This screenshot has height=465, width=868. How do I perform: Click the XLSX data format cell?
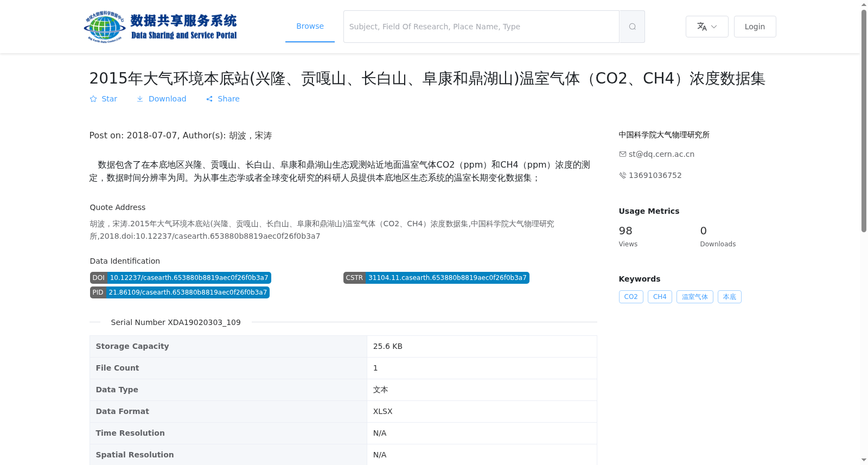pyautogui.click(x=482, y=411)
